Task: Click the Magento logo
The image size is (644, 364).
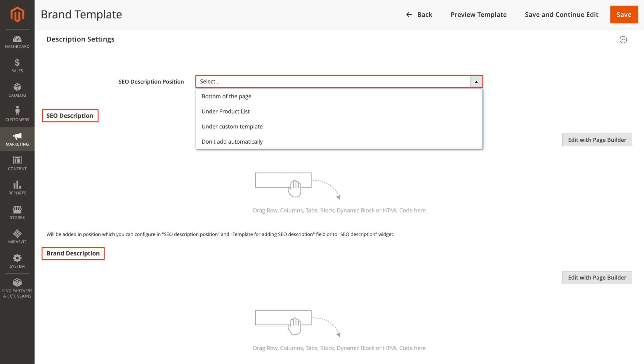Action: tap(17, 14)
